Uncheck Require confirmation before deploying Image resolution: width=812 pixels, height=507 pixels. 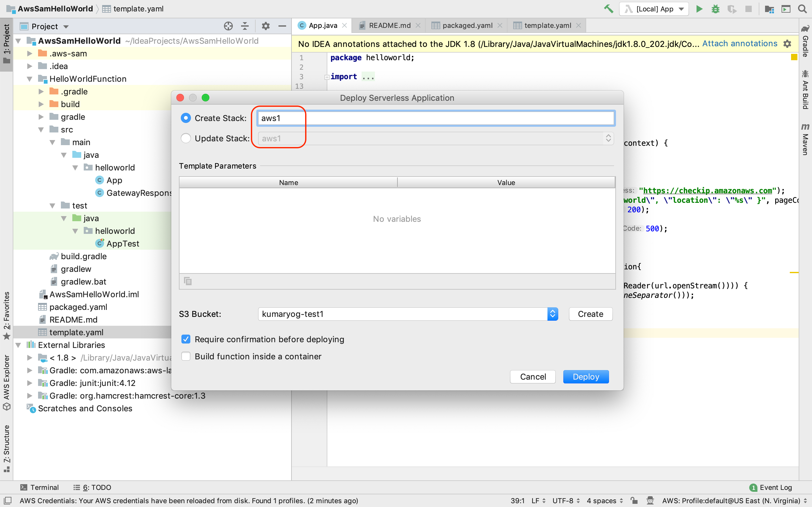tap(186, 339)
